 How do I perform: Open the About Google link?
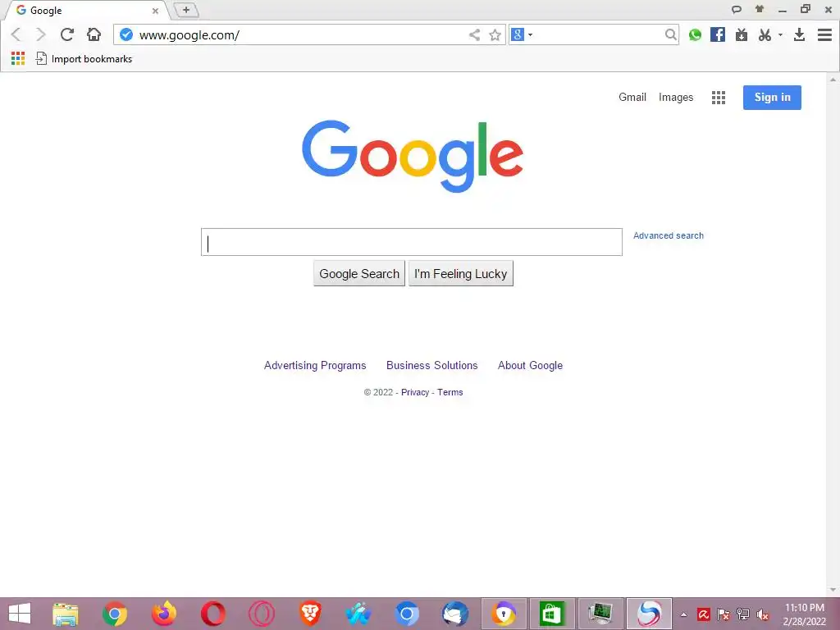[531, 365]
